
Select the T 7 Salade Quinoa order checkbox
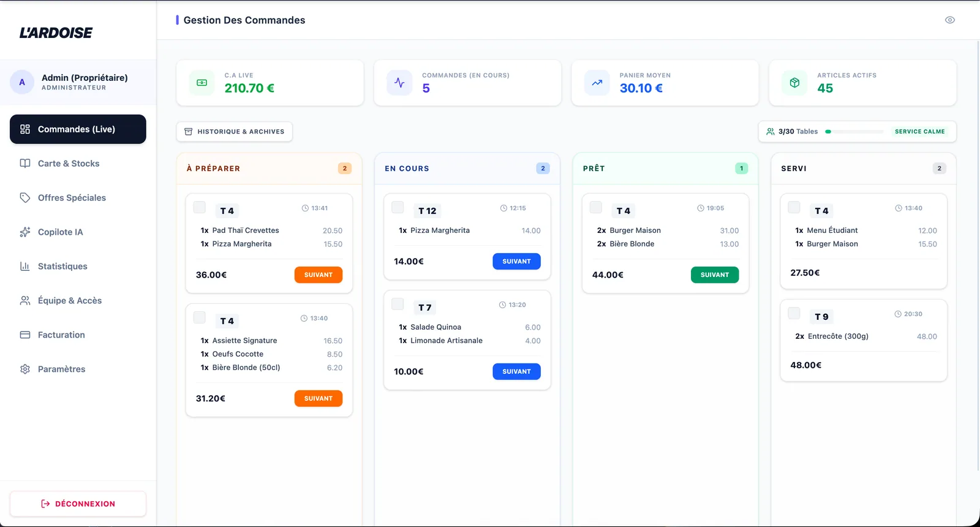tap(398, 304)
